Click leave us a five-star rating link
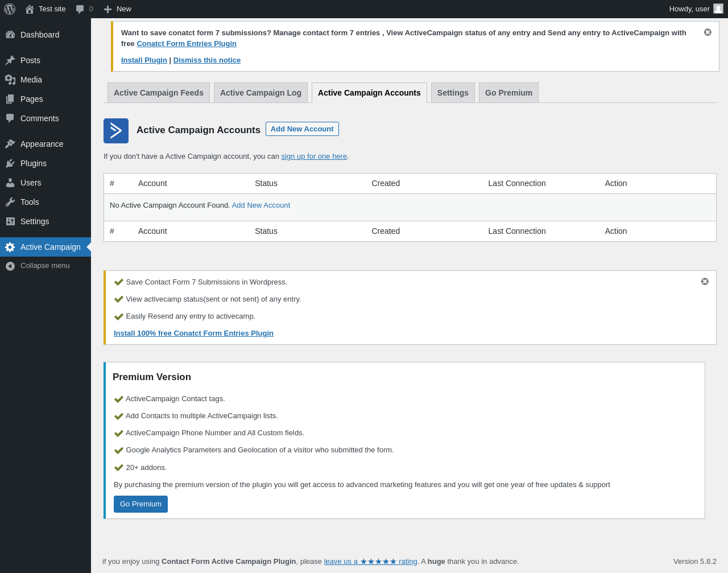 click(371, 562)
